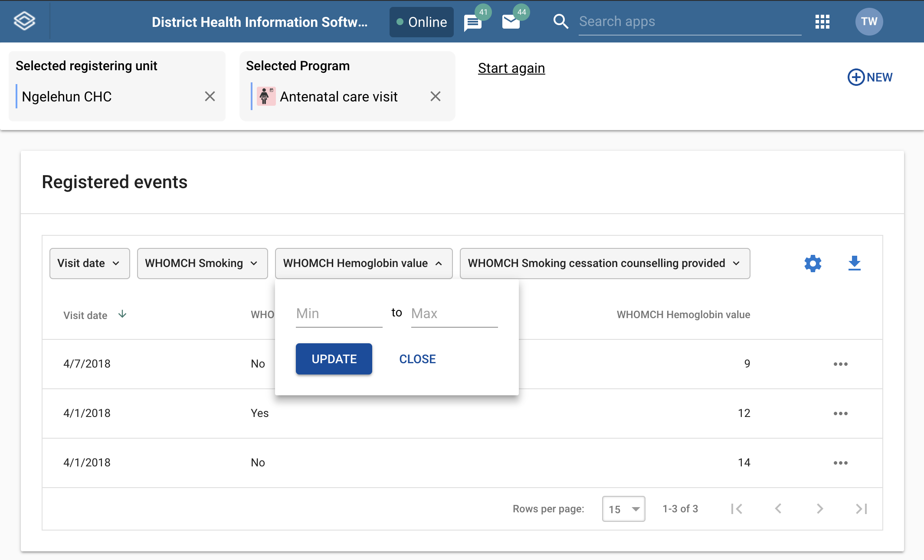The width and height of the screenshot is (924, 560).
Task: Click the Antenatal care visit program icon
Action: [x=266, y=96]
